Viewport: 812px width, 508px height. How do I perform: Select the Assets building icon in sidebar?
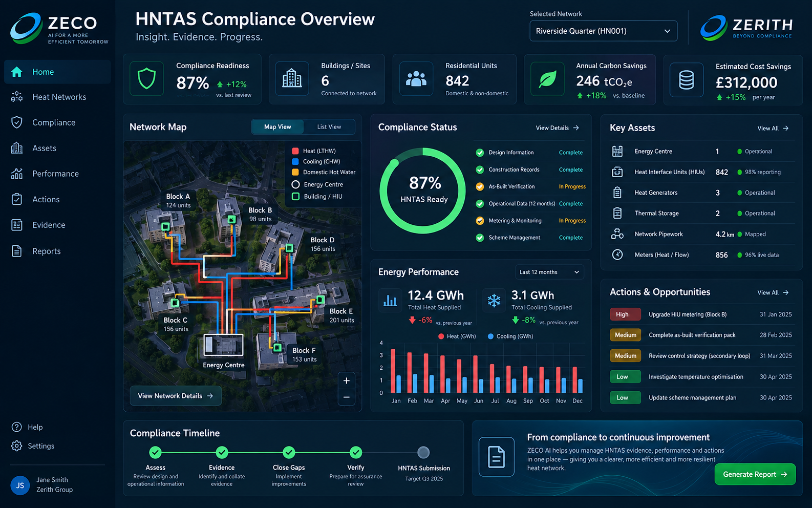click(x=17, y=148)
